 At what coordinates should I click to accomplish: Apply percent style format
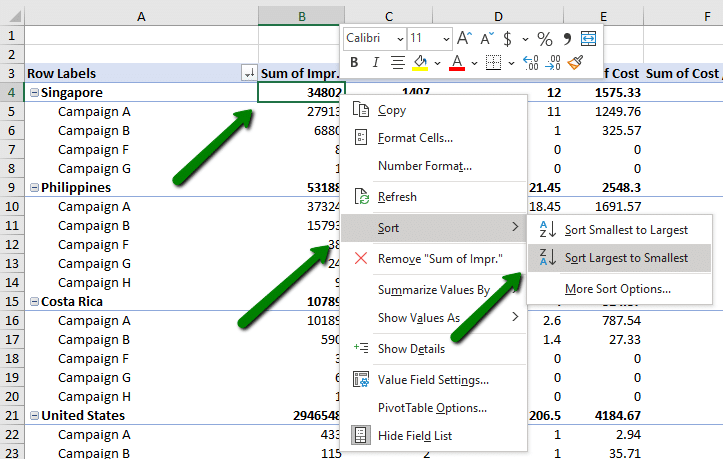(545, 39)
